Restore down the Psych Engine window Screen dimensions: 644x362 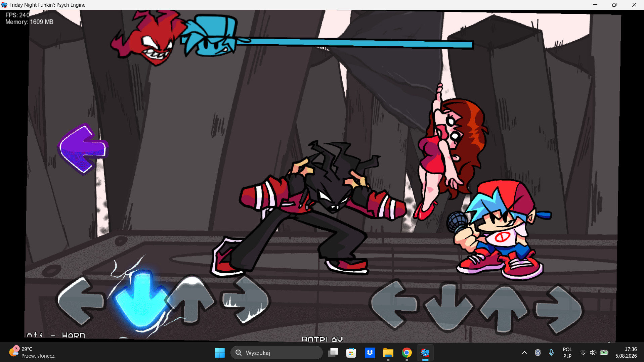(614, 5)
